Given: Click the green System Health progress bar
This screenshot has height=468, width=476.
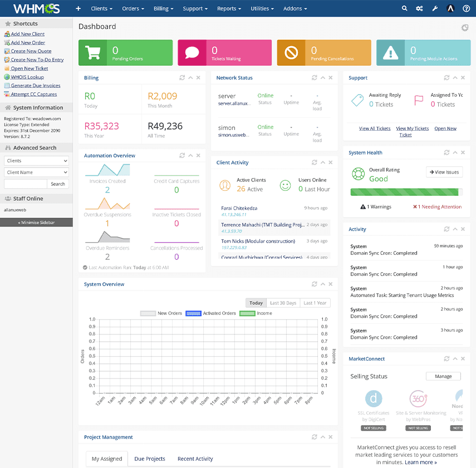Looking at the screenshot, I should (406, 192).
